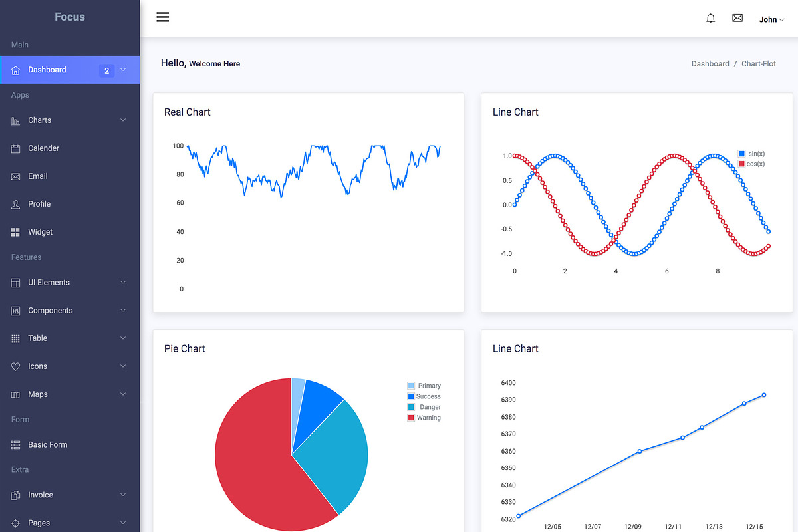The image size is (798, 532).
Task: Open the Charts sidebar icon
Action: click(15, 120)
